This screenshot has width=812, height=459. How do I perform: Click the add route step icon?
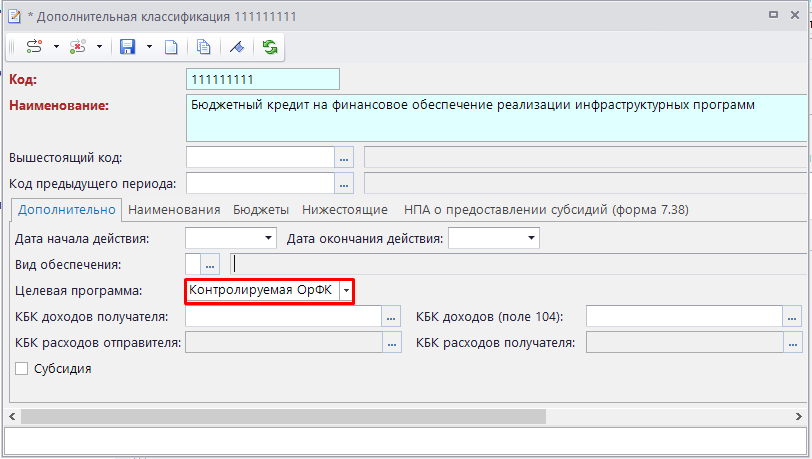point(34,47)
